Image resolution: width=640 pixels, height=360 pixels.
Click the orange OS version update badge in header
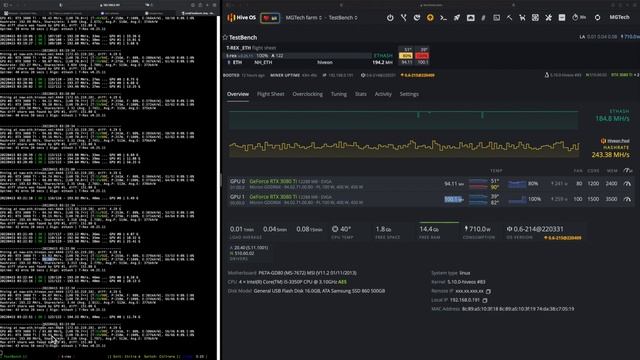(x=418, y=75)
